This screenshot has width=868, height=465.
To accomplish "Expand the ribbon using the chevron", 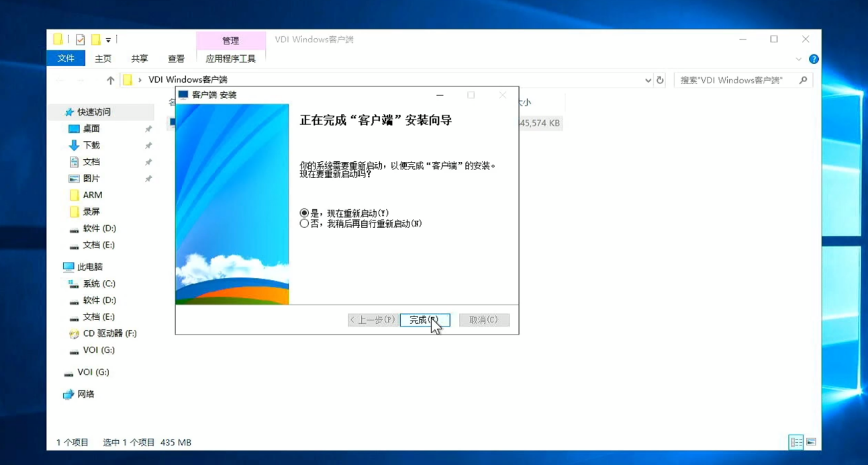I will [x=799, y=59].
